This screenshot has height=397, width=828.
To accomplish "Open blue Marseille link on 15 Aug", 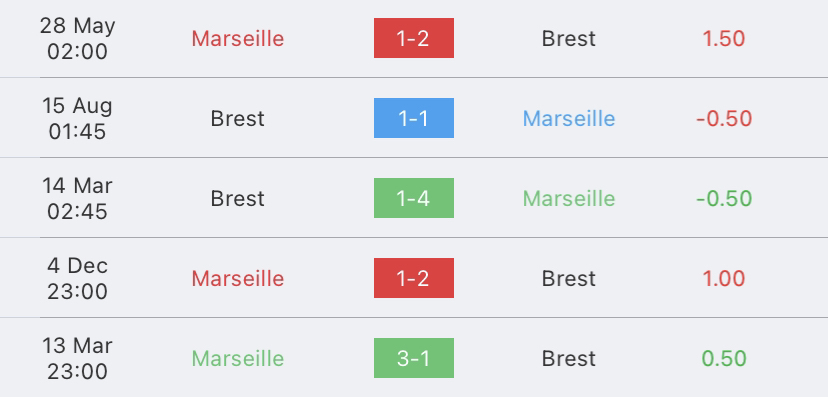I will point(569,119).
